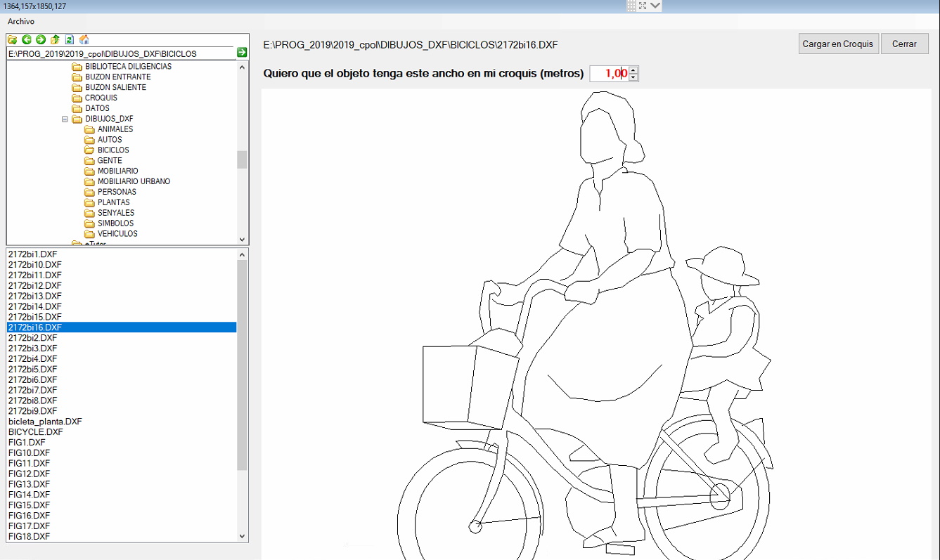This screenshot has height=560, width=940.
Task: Go forward with the green right arrow
Action: click(41, 39)
